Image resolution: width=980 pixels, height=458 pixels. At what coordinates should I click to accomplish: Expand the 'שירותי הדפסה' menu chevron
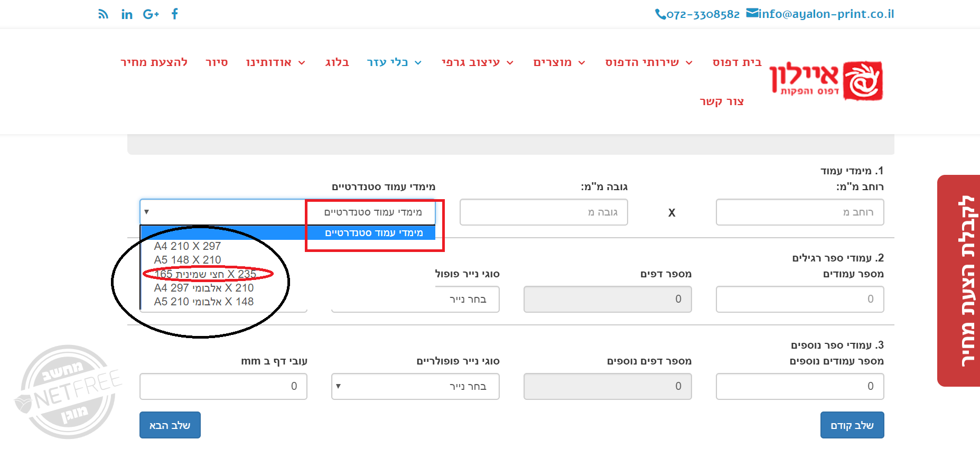[x=689, y=63]
